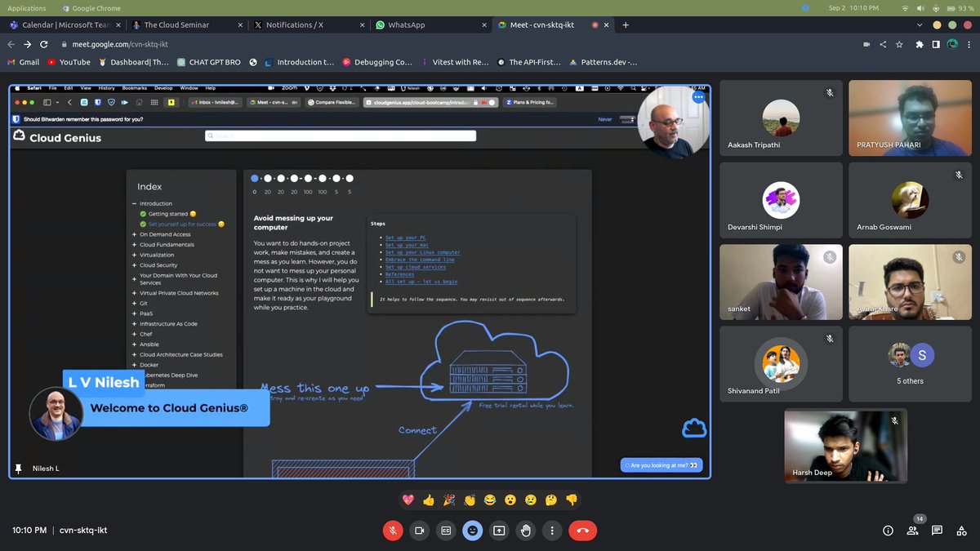The height and width of the screenshot is (551, 980).
Task: Send the thumbs down reaction
Action: pos(572,500)
